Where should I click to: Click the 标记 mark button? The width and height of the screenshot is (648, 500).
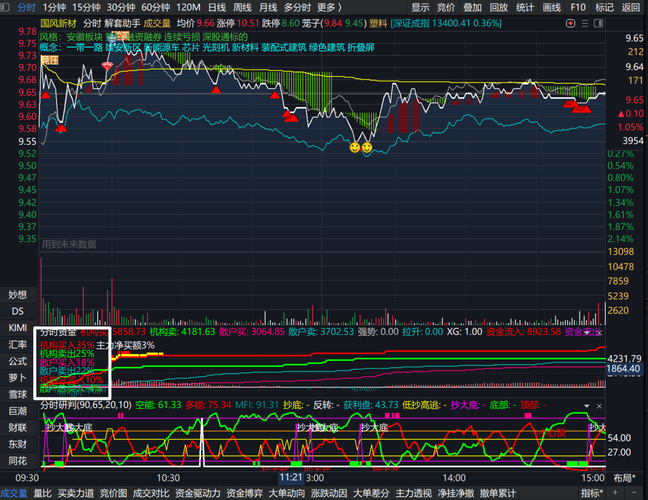pos(604,7)
